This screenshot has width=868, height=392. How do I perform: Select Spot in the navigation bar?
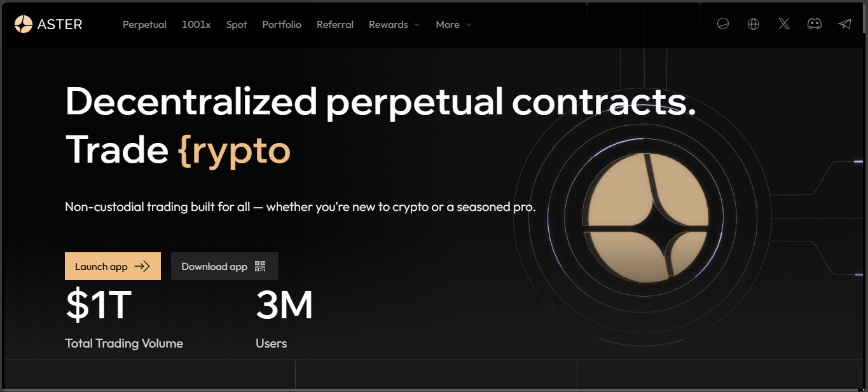click(x=237, y=25)
